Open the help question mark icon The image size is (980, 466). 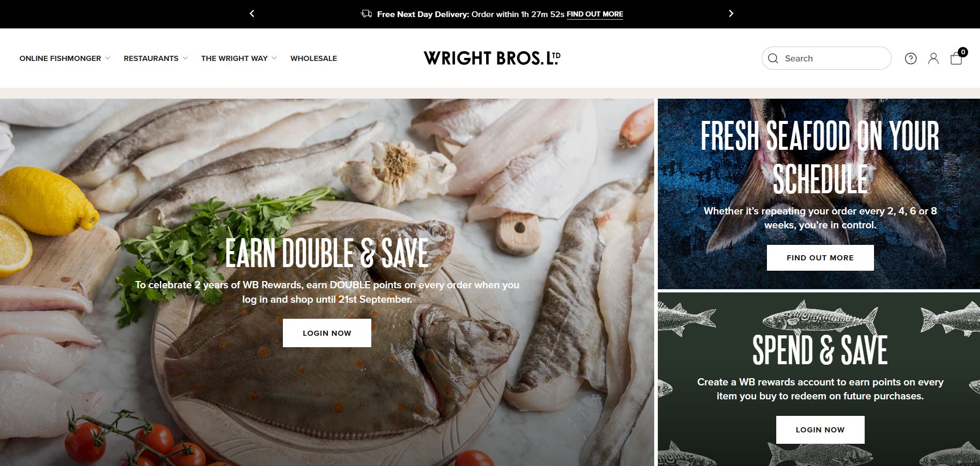point(911,58)
